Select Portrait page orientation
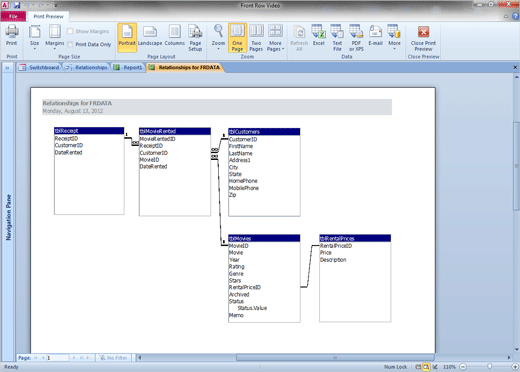The height and width of the screenshot is (372, 520). click(x=127, y=37)
